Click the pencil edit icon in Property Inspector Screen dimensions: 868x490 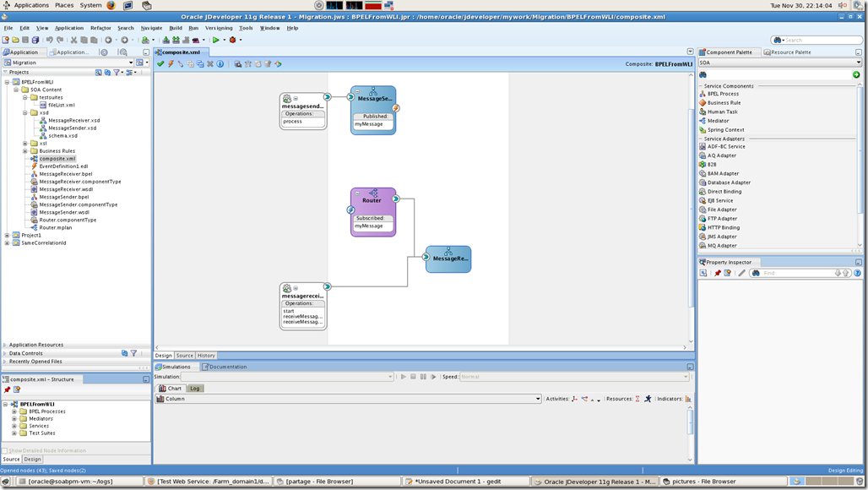click(x=742, y=273)
